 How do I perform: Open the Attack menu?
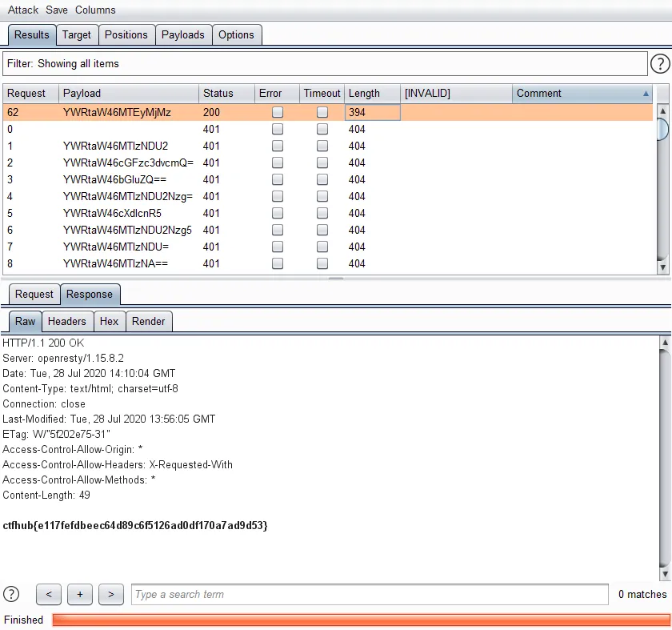point(22,10)
